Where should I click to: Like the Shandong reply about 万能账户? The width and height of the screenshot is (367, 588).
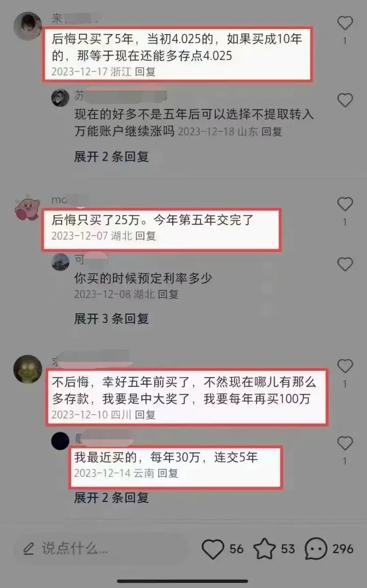pos(345,100)
